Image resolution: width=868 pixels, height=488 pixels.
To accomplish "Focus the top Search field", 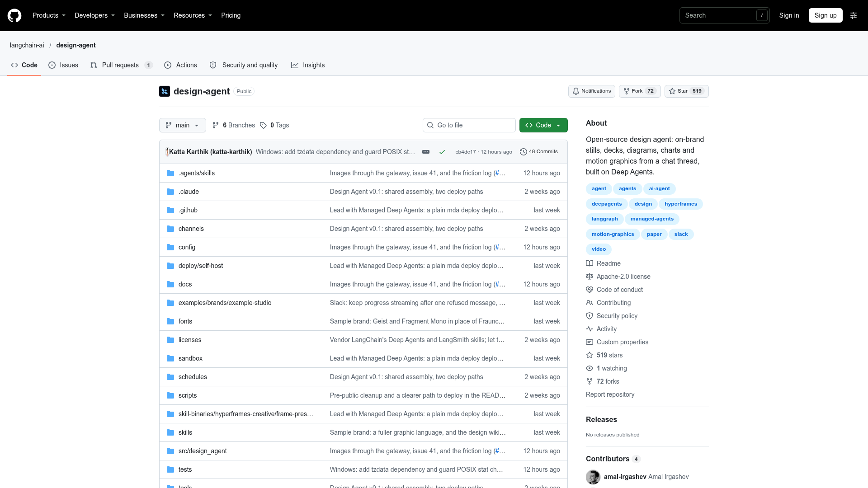I will click(x=724, y=15).
